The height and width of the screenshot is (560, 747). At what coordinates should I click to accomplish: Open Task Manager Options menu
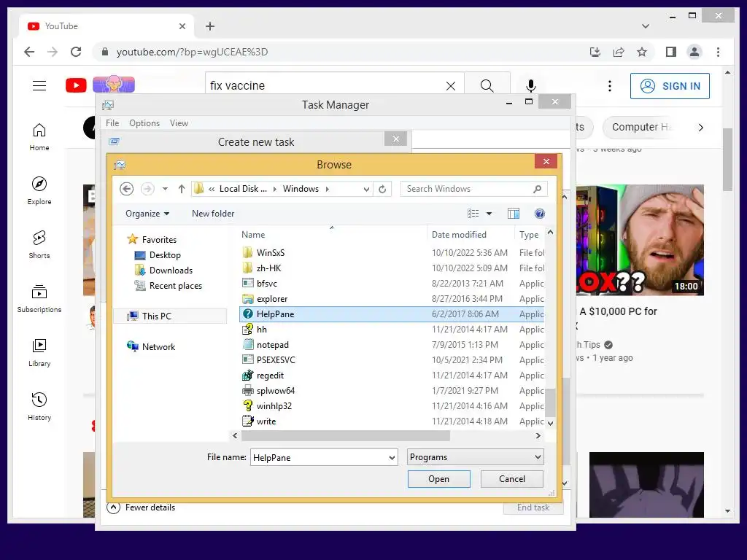click(x=144, y=123)
